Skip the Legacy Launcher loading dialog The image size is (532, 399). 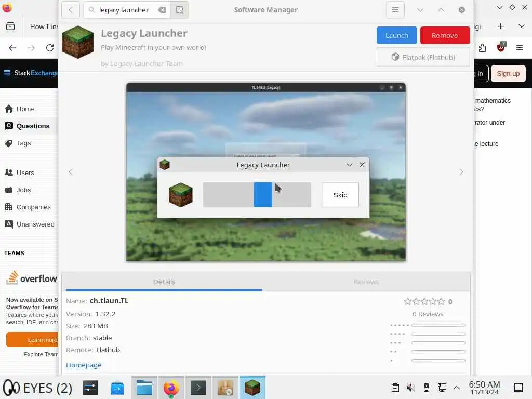point(340,195)
